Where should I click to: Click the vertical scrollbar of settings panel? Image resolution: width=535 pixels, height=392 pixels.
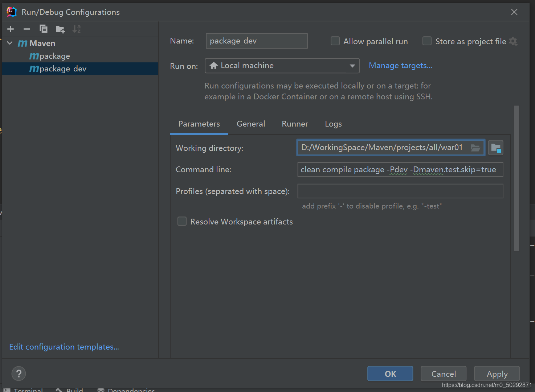516,178
